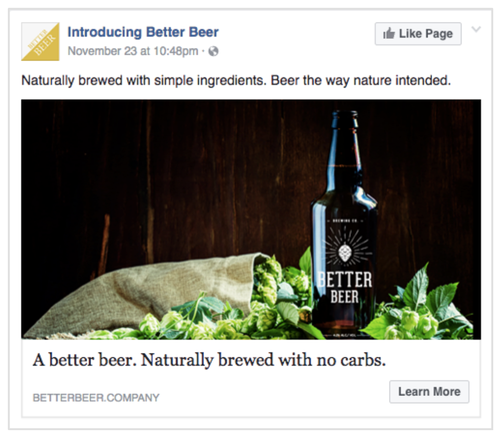Click the thumbs-up icon on Like Page
504x437 pixels.
click(x=389, y=34)
